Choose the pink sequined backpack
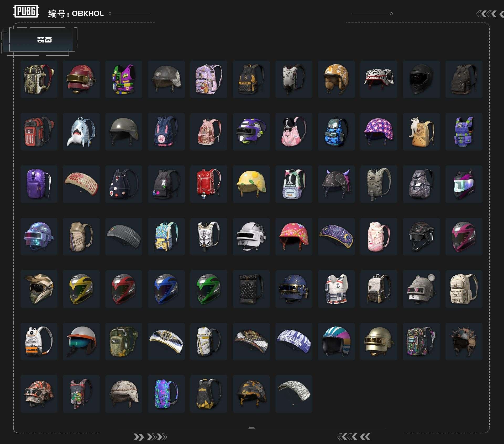 coord(209,132)
